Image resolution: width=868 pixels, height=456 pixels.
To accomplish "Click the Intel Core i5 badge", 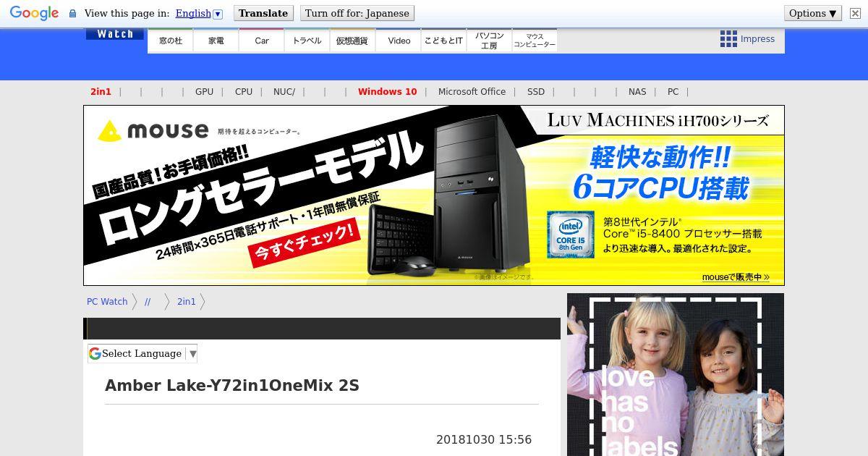I will [x=571, y=235].
